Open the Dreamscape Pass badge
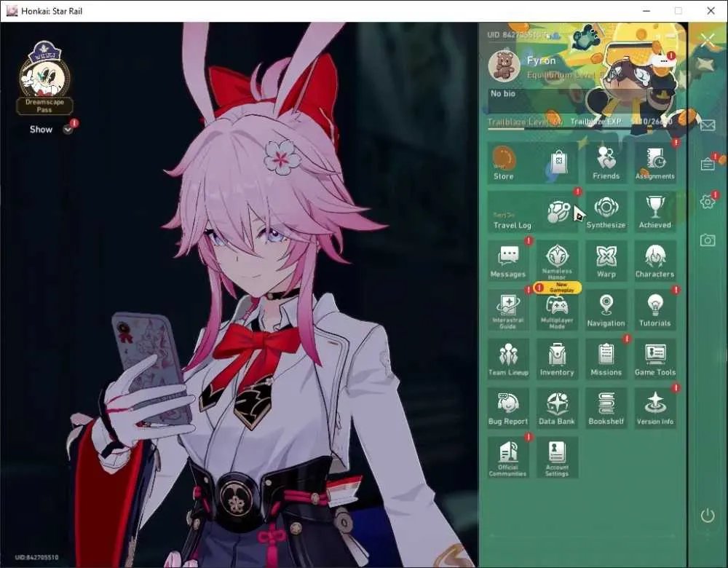Viewport: 728px width, 568px height. click(44, 78)
